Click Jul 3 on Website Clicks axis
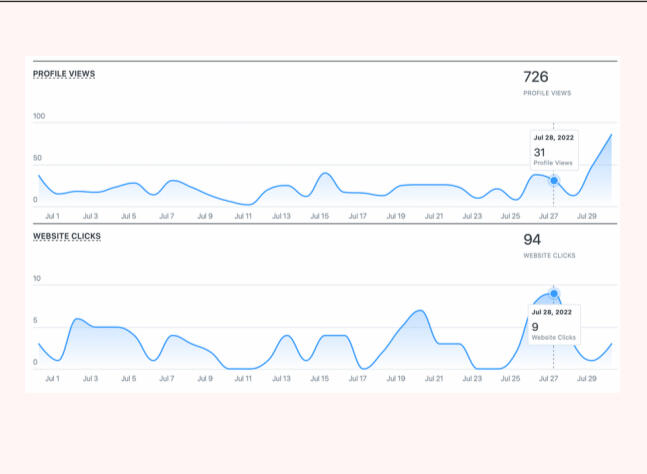Viewport: 647px width, 474px height. point(90,379)
